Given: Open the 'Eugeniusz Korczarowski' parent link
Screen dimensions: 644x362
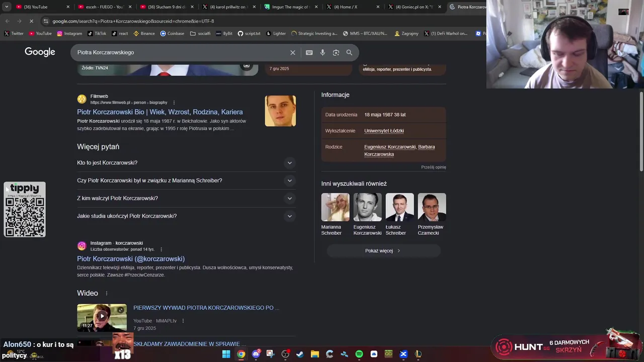Looking at the screenshot, I should [390, 147].
